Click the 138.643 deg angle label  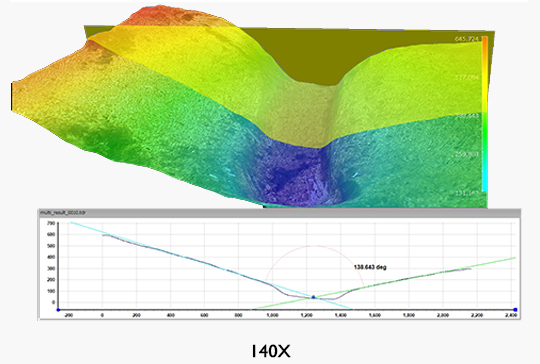(370, 267)
